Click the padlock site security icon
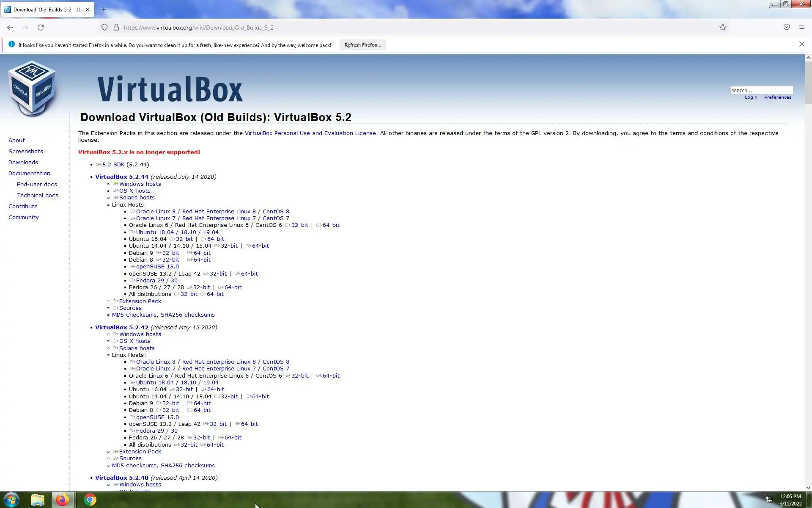Image resolution: width=812 pixels, height=508 pixels. (116, 28)
